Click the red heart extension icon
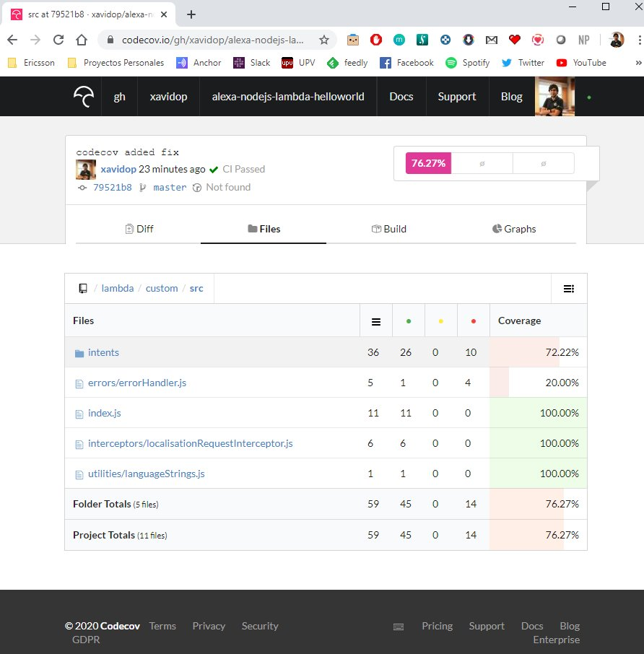 [514, 40]
